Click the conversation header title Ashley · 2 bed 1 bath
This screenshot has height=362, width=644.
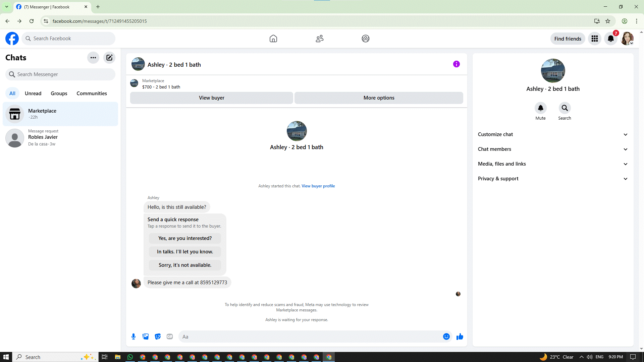(174, 65)
